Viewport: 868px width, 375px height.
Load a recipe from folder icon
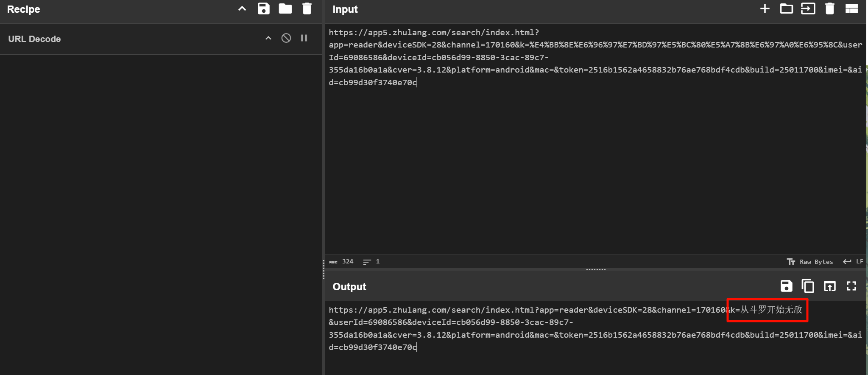(x=285, y=9)
